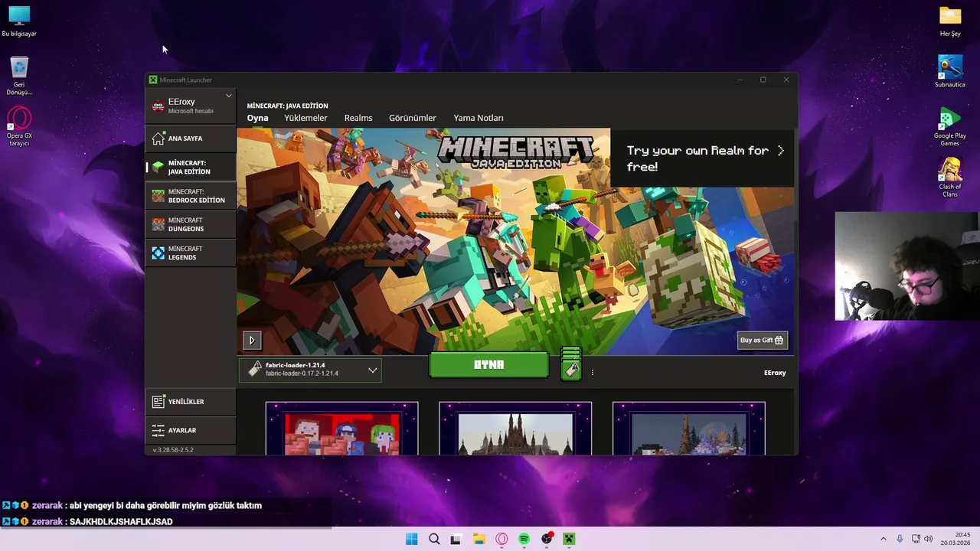Screen dimensions: 980x551
Task: Open the EEroxy account dropdown arrow
Action: (x=228, y=96)
